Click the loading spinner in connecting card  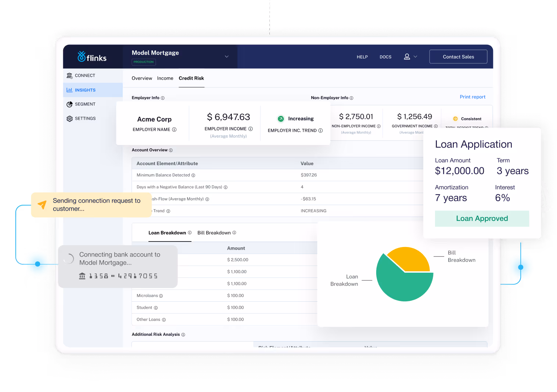coord(69,259)
